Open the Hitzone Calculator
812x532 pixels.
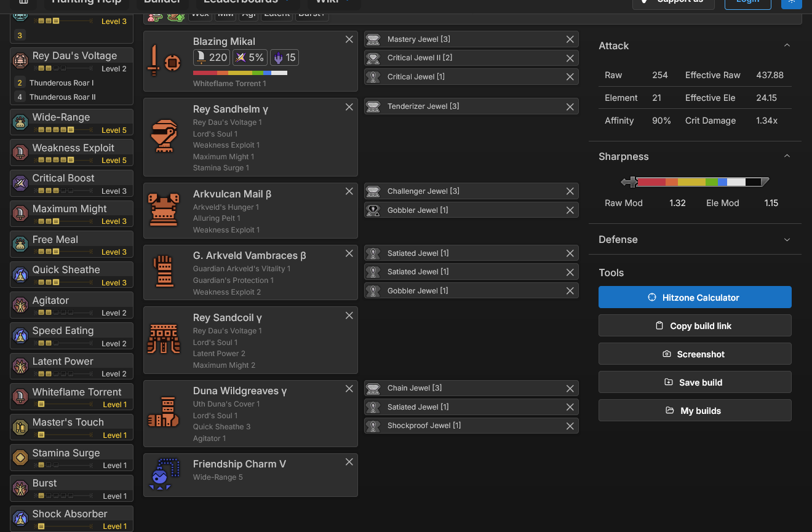coord(695,297)
